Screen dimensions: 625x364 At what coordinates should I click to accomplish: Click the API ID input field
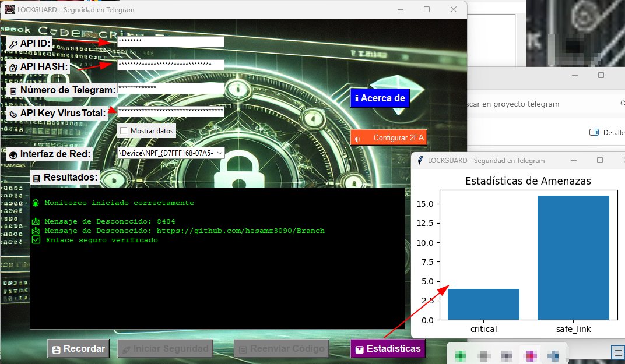(171, 41)
